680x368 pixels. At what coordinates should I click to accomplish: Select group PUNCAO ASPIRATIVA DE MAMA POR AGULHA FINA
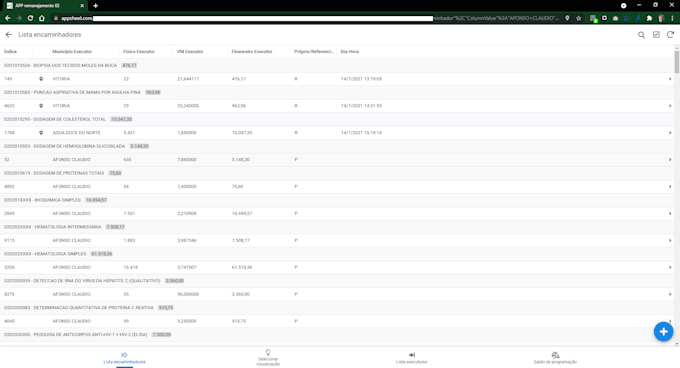pyautogui.click(x=337, y=92)
